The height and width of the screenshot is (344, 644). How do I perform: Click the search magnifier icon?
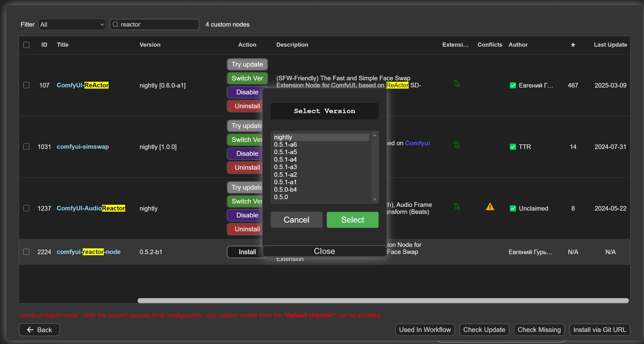(115, 24)
